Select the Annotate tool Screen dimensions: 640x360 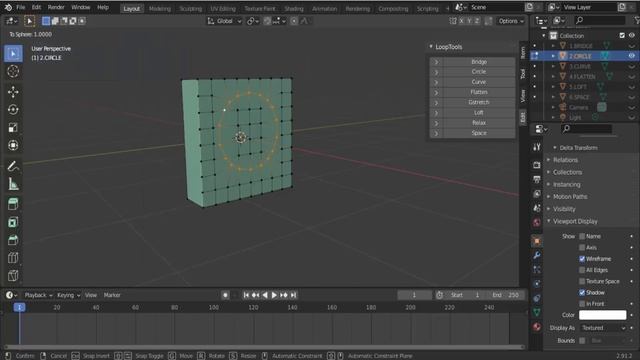pyautogui.click(x=13, y=166)
